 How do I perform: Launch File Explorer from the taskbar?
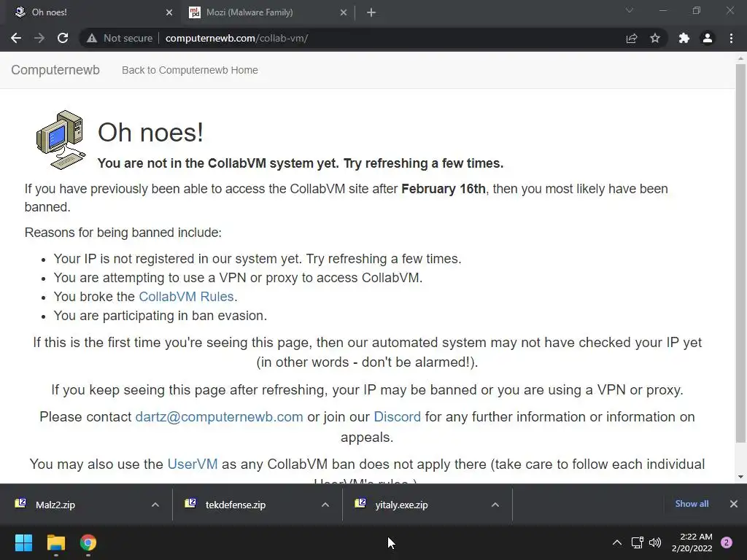click(56, 542)
